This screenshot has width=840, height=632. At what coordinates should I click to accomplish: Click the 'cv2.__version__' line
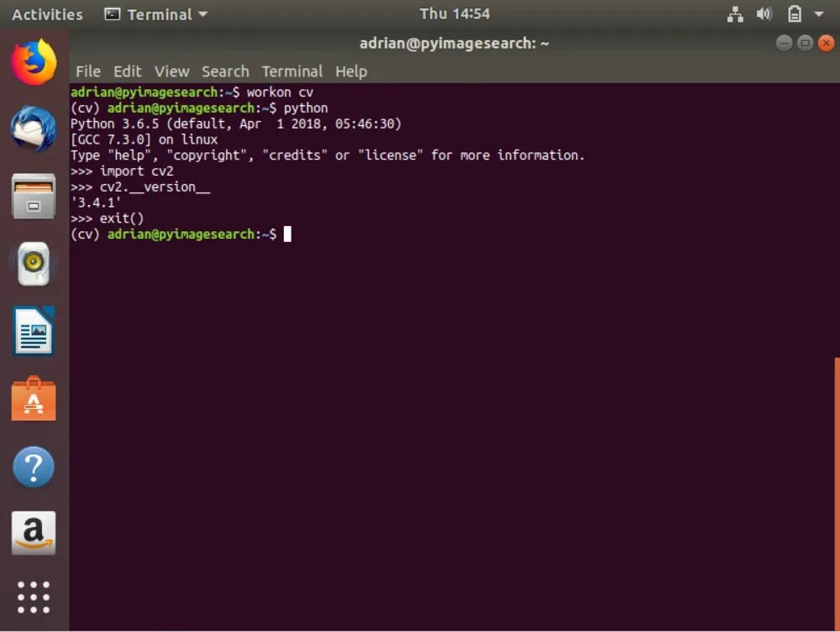(140, 187)
